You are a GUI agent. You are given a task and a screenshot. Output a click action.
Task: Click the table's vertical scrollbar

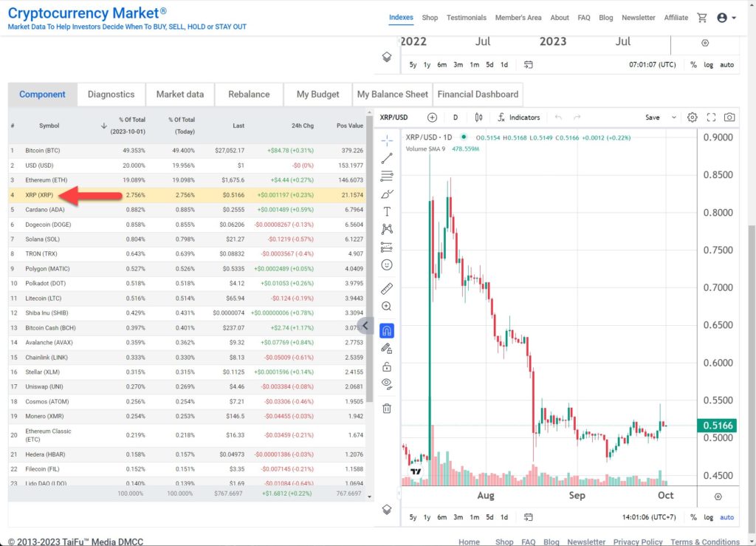370,261
